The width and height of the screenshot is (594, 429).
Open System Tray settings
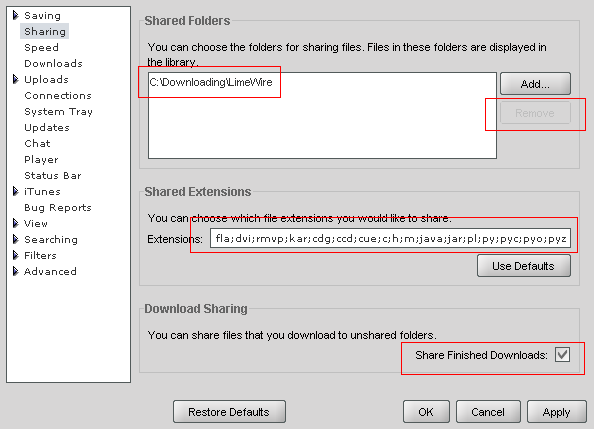tap(58, 111)
